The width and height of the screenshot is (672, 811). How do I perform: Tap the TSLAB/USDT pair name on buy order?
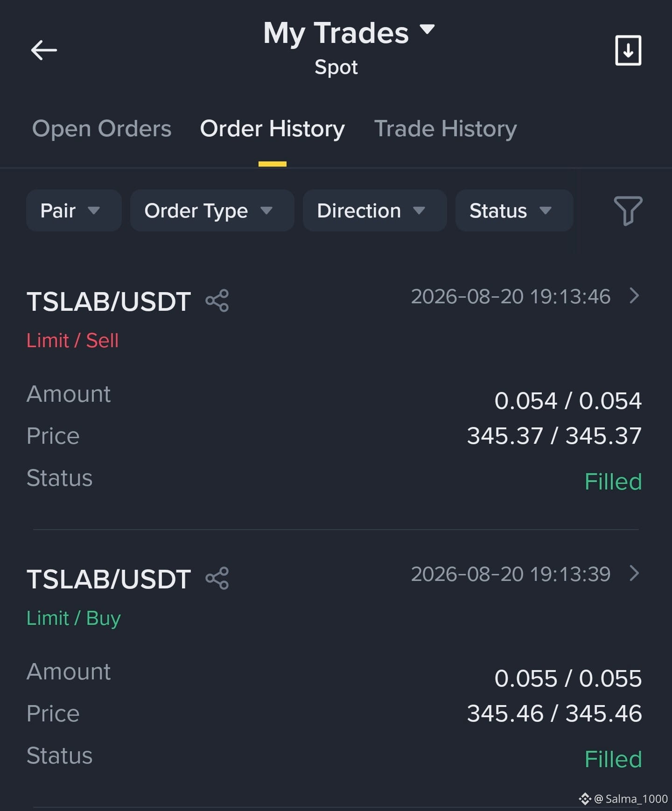[x=109, y=579]
